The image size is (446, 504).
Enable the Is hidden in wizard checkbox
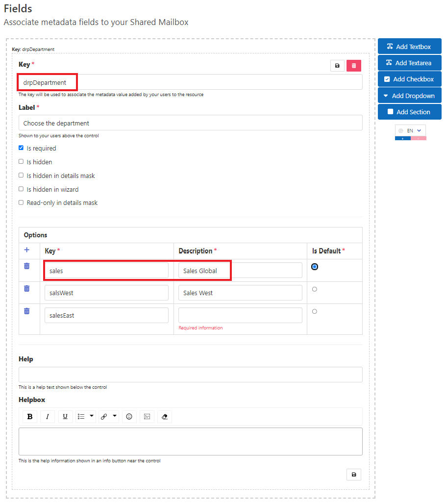click(x=21, y=189)
